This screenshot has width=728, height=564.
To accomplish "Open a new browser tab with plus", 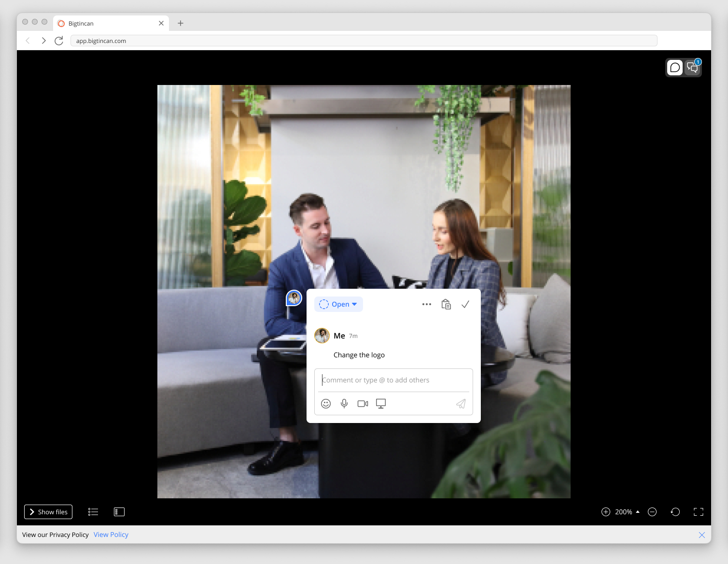I will pyautogui.click(x=181, y=23).
